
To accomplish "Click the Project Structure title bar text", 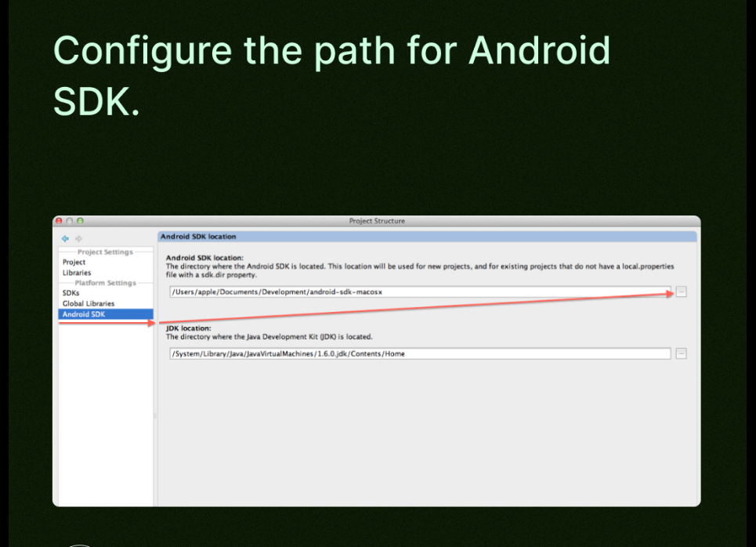I will coord(377,221).
